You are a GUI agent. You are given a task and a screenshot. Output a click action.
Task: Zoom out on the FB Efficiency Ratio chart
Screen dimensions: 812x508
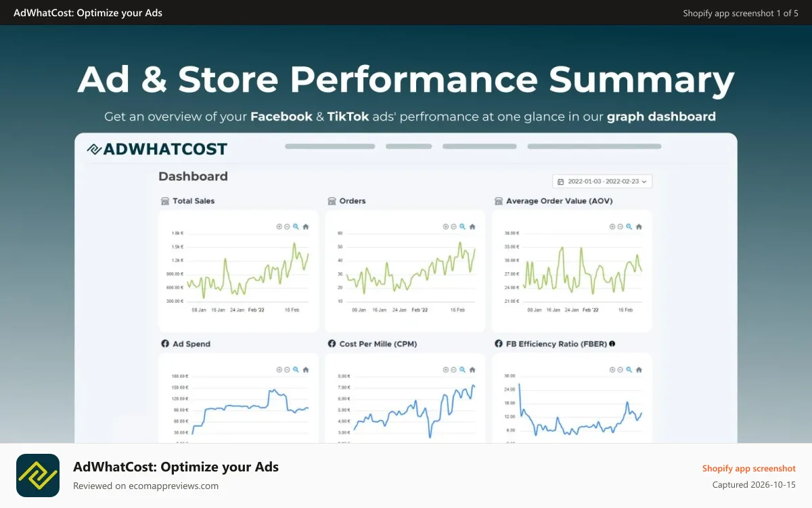tap(621, 370)
